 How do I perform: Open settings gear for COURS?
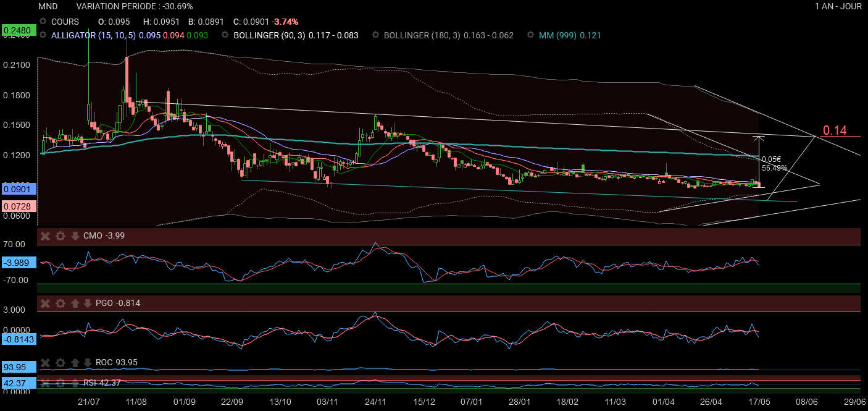43,21
